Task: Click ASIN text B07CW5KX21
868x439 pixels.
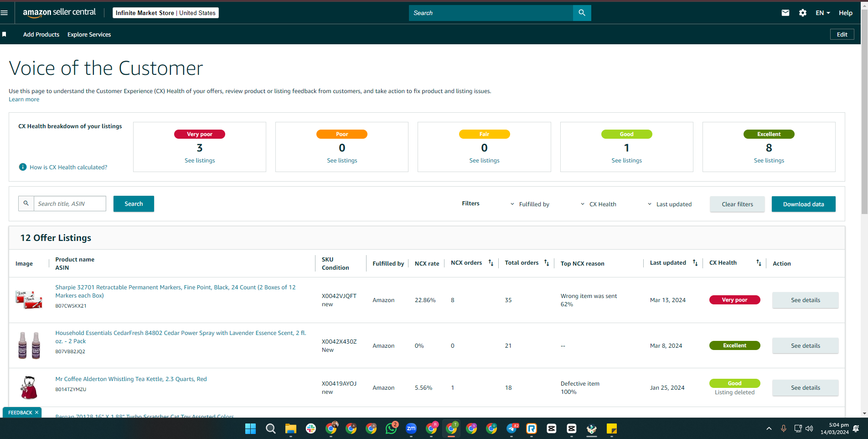Action: click(x=71, y=306)
